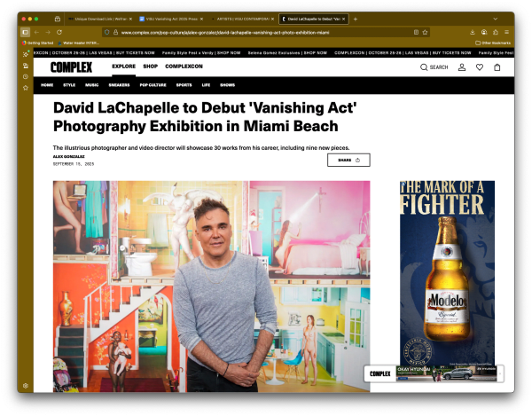532x416 pixels.
Task: Open a new browser tab
Action: (x=356, y=19)
